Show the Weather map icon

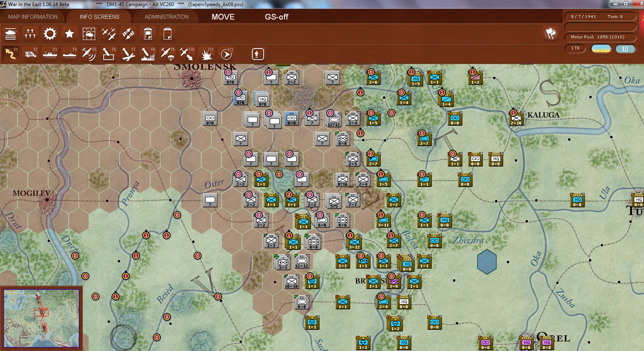[89, 34]
